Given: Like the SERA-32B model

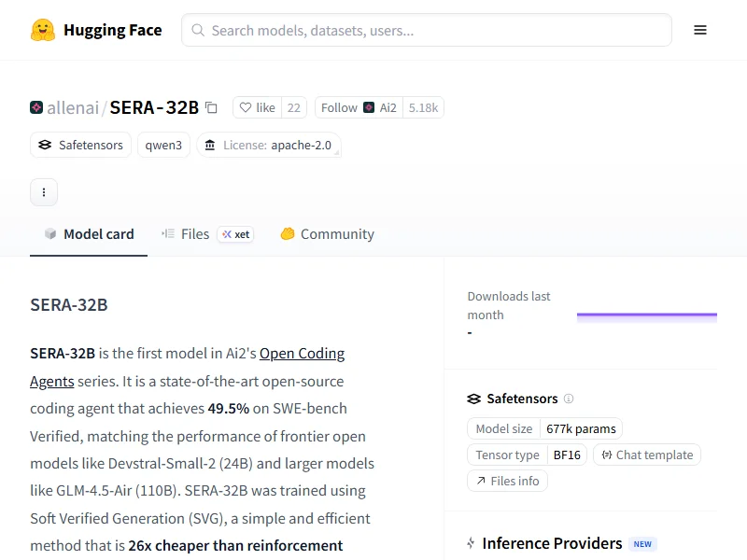Looking at the screenshot, I should click(x=257, y=107).
